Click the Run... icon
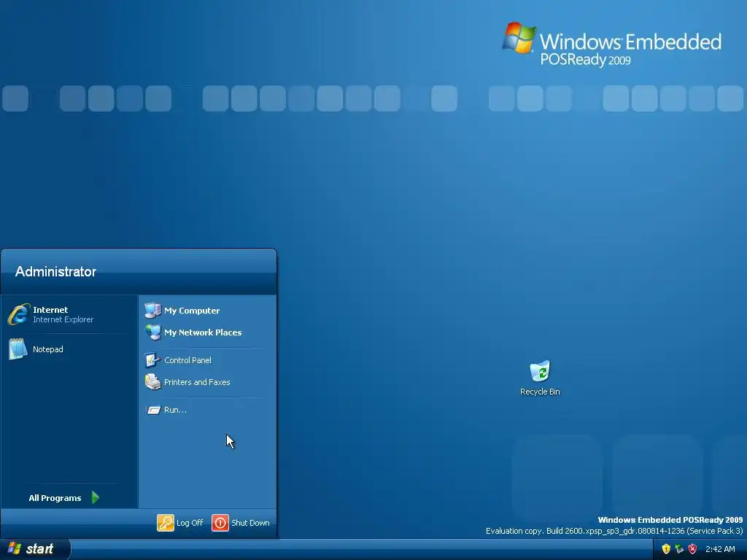This screenshot has width=747, height=560. (153, 410)
